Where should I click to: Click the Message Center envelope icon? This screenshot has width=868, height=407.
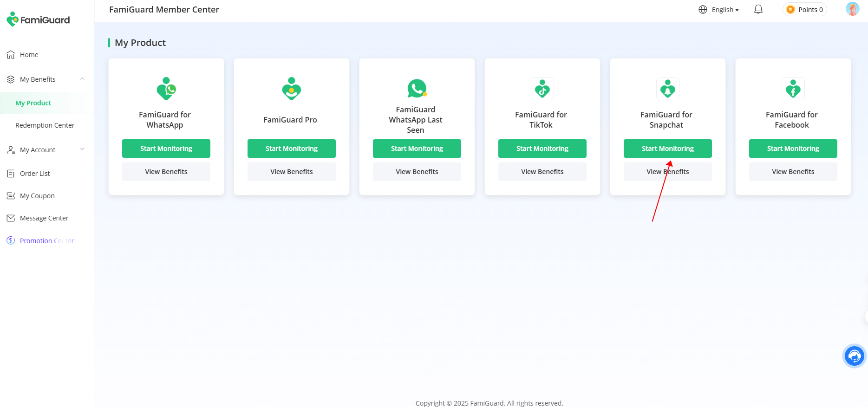coord(11,218)
